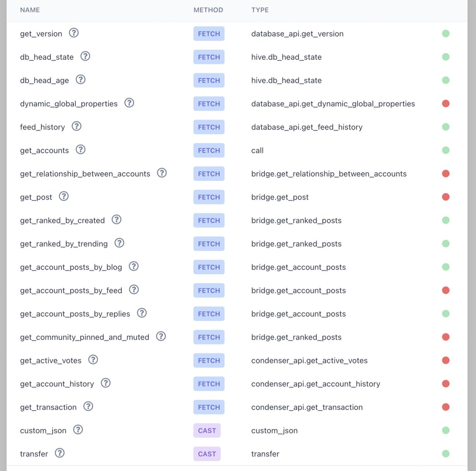Screen dimensions: 476x471
Task: Open help icon next to custom_json
Action: point(78,430)
